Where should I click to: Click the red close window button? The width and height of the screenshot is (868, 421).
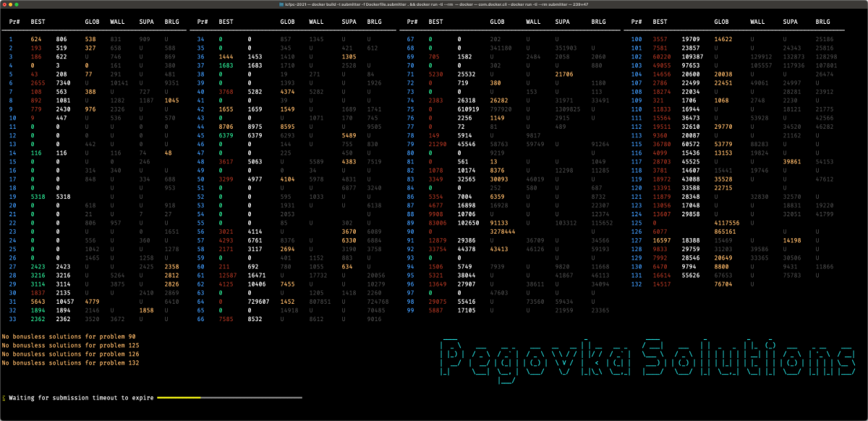[x=6, y=5]
